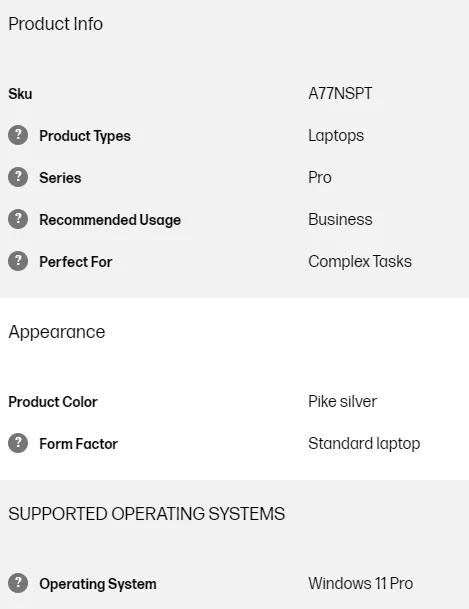Click the Sku value A77NSPT
Image resolution: width=469 pixels, height=609 pixels.
[x=340, y=94]
